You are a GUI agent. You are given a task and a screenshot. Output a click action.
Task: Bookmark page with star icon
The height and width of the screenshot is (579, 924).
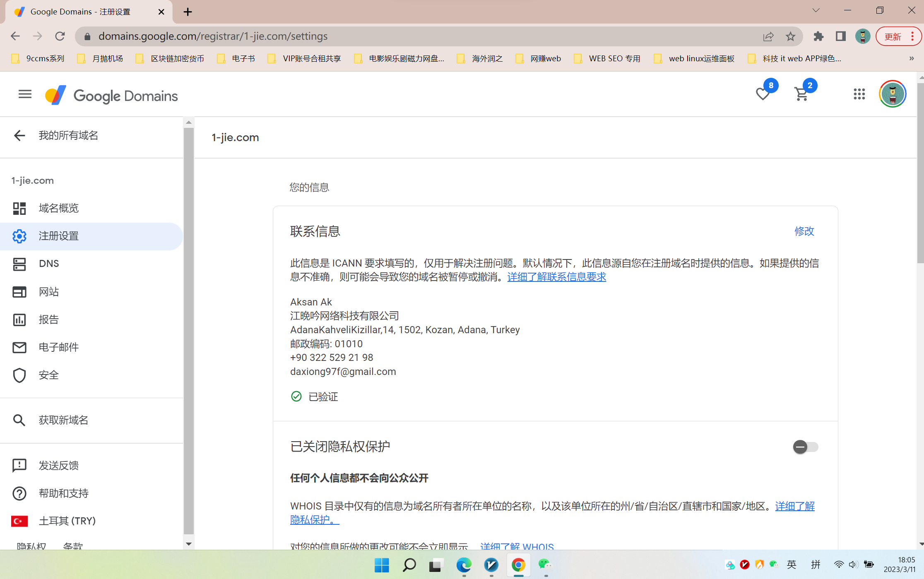pos(790,36)
